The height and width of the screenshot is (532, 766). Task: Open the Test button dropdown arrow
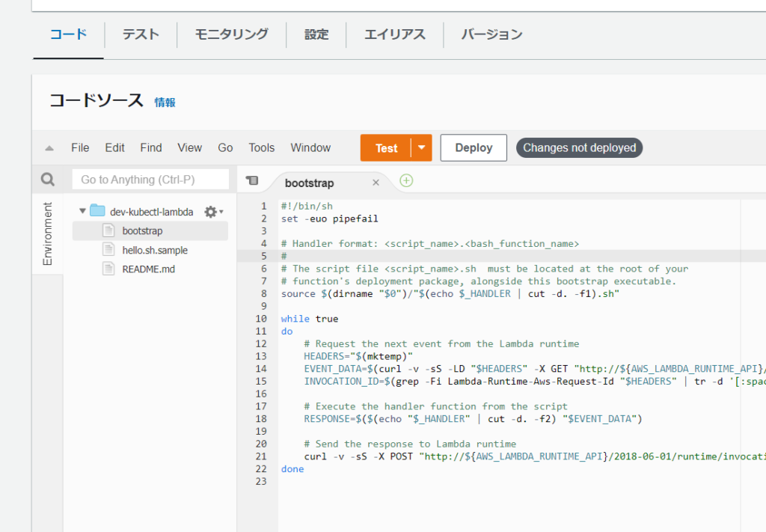point(420,147)
